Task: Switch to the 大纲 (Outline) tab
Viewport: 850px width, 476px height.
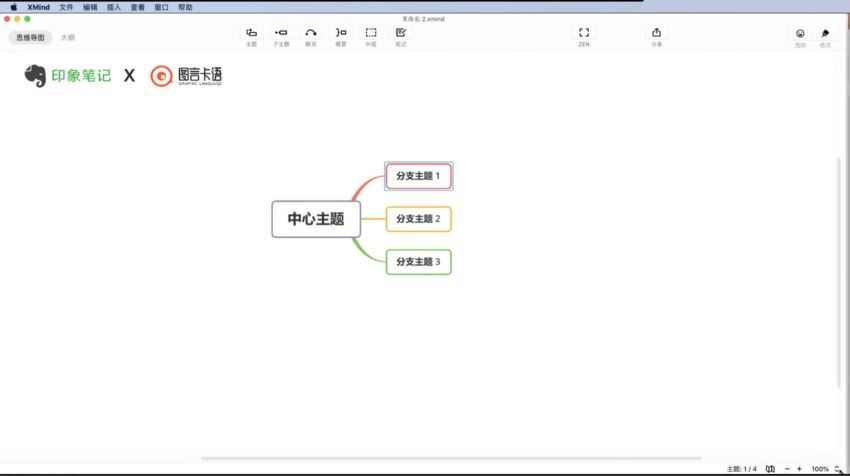Action: 67,38
